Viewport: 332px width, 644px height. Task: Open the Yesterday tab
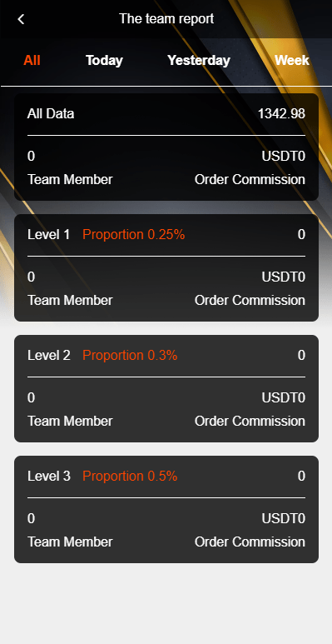pos(199,60)
